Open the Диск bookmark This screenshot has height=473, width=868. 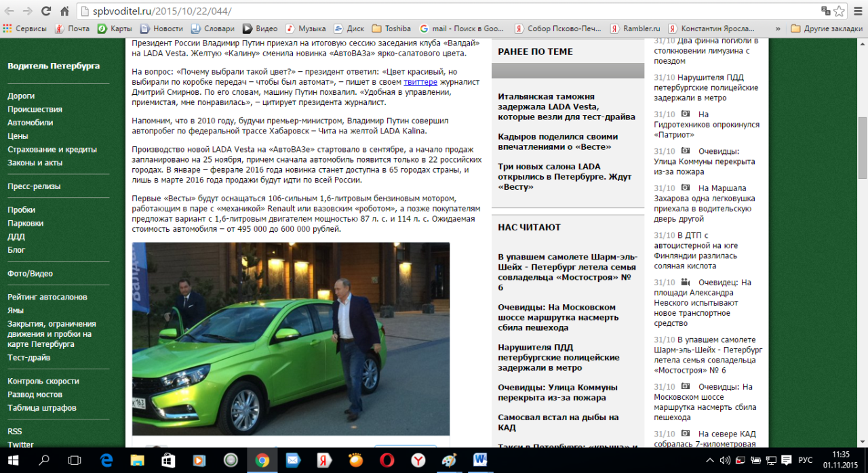point(349,28)
